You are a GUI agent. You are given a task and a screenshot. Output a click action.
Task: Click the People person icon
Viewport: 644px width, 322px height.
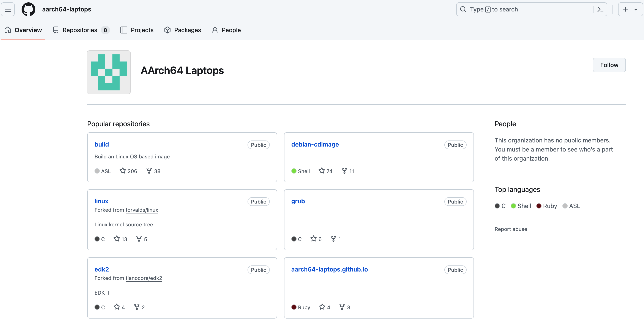coord(215,30)
